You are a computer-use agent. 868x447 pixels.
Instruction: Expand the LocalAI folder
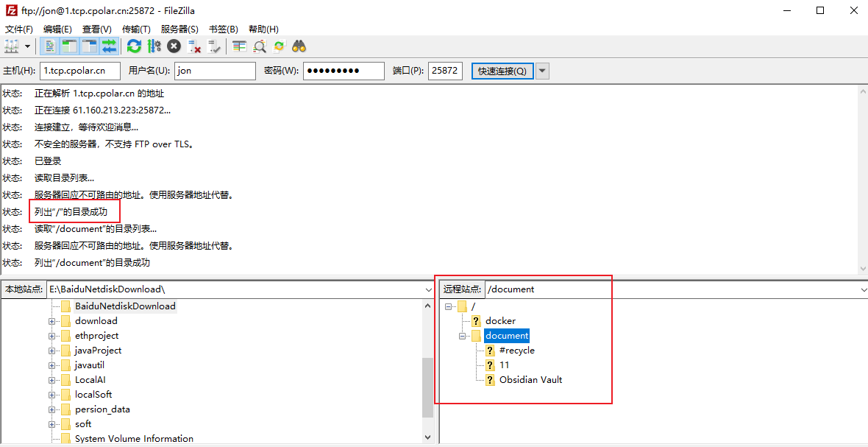pos(52,380)
